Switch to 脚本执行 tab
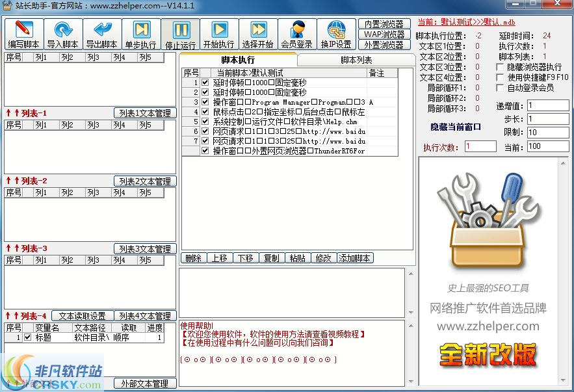This screenshot has height=392, width=574. pos(238,60)
